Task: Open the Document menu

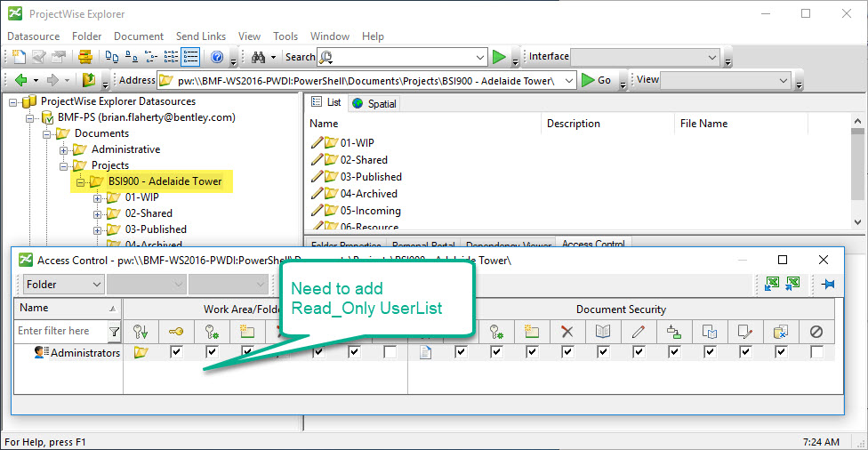Action: (139, 36)
